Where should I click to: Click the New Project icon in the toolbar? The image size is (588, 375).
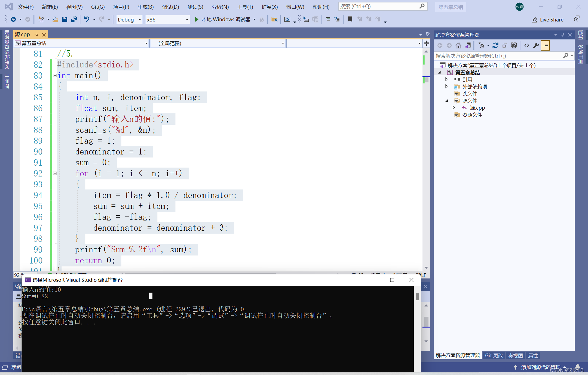(x=41, y=19)
